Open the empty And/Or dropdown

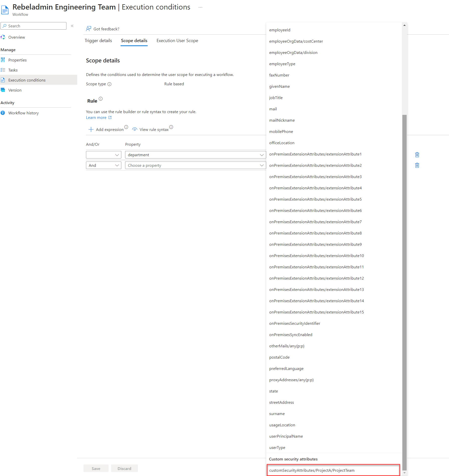click(x=104, y=155)
